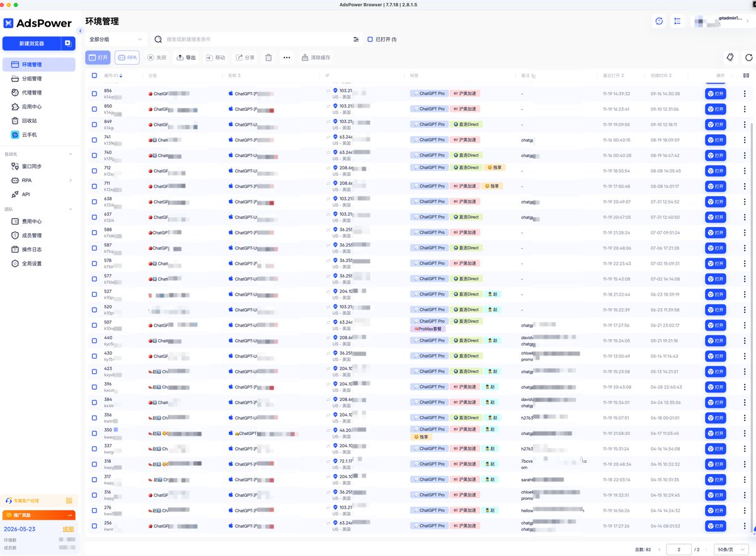Click the 续期 renew link
The image size is (756, 556).
coord(67,530)
